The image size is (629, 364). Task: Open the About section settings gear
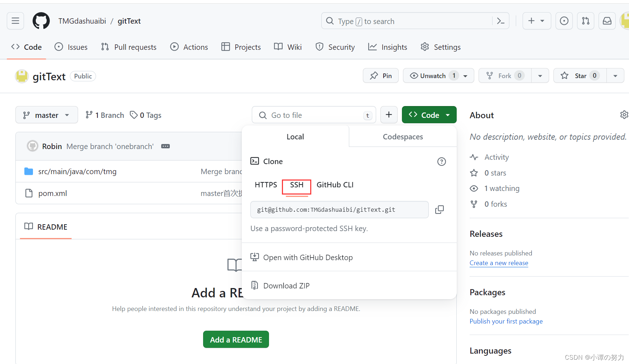(x=624, y=115)
